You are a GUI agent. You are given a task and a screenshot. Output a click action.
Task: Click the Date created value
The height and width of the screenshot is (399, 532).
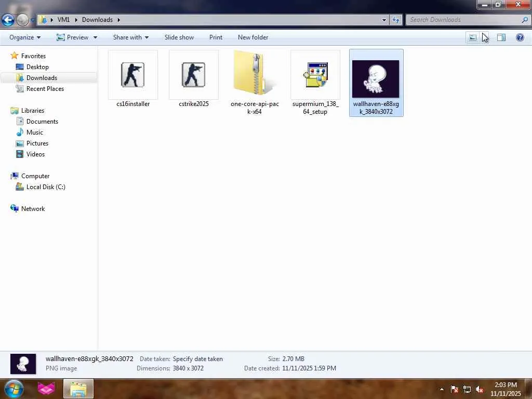(x=309, y=368)
